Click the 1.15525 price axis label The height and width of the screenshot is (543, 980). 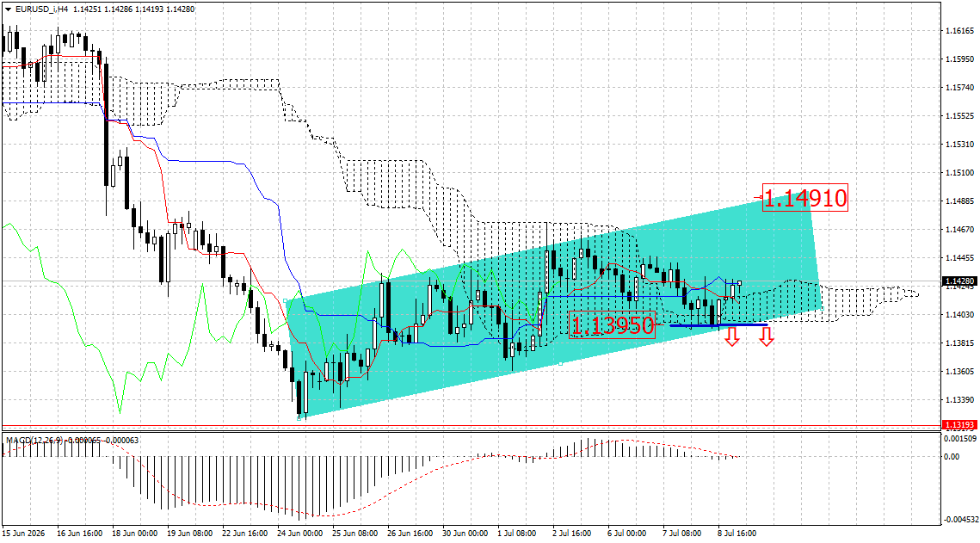pyautogui.click(x=959, y=116)
